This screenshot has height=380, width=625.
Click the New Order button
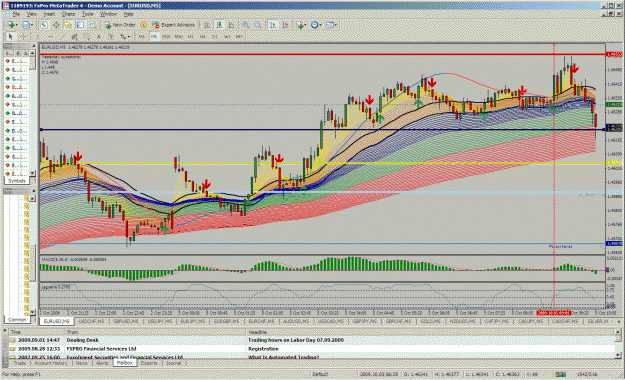click(120, 25)
